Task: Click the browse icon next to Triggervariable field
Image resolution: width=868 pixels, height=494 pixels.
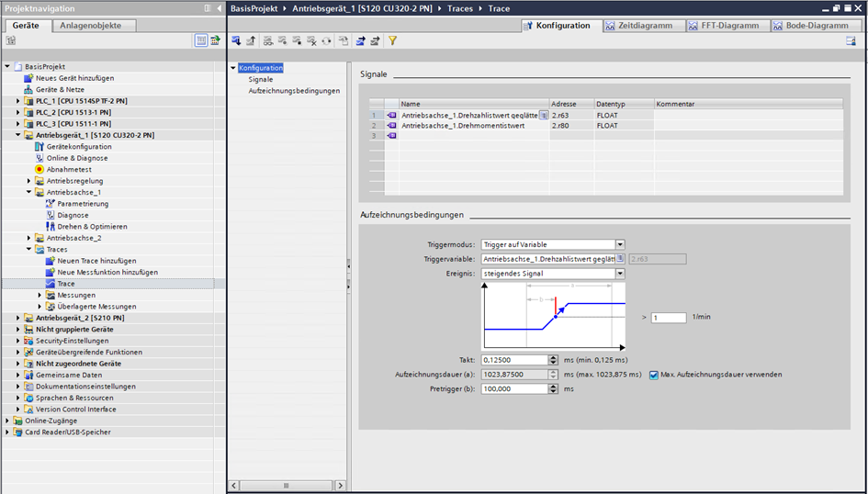Action: [621, 259]
